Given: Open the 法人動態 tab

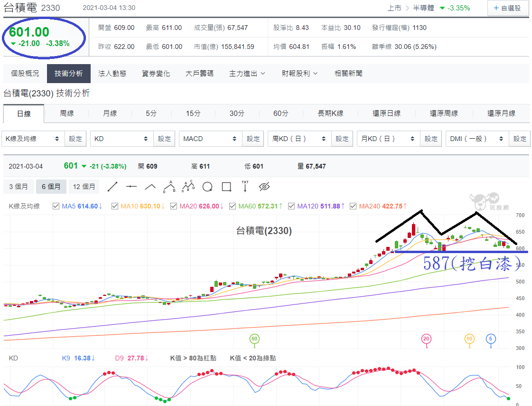Looking at the screenshot, I should (x=112, y=74).
